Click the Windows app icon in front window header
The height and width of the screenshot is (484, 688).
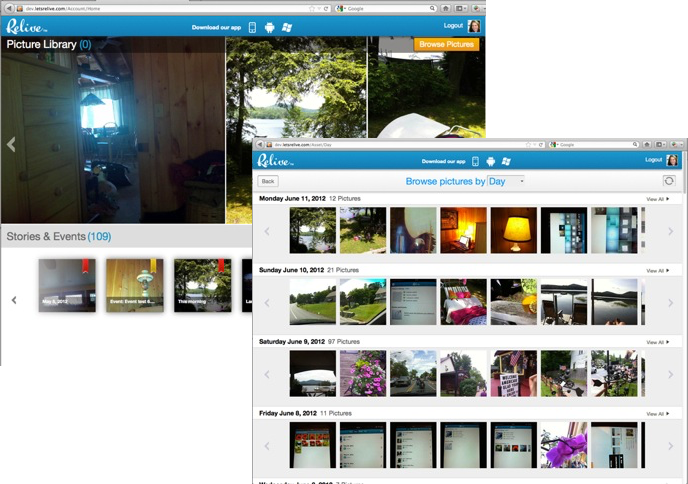tap(506, 161)
